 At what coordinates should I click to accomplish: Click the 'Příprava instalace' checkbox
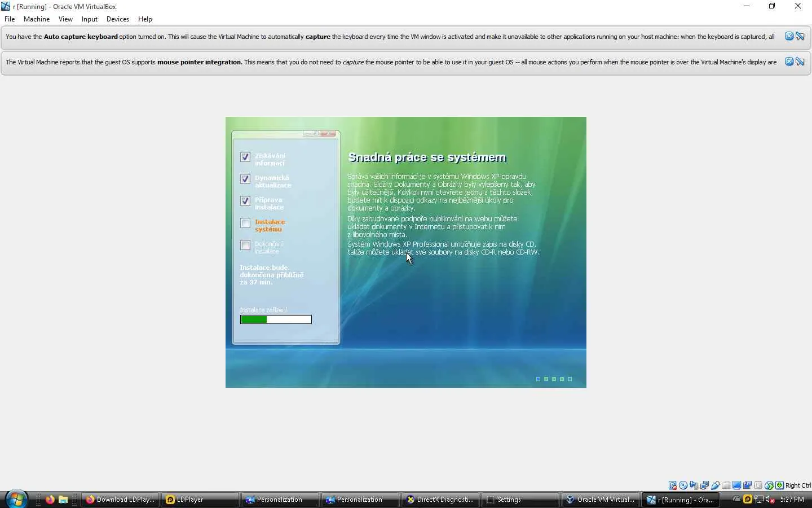[245, 201]
